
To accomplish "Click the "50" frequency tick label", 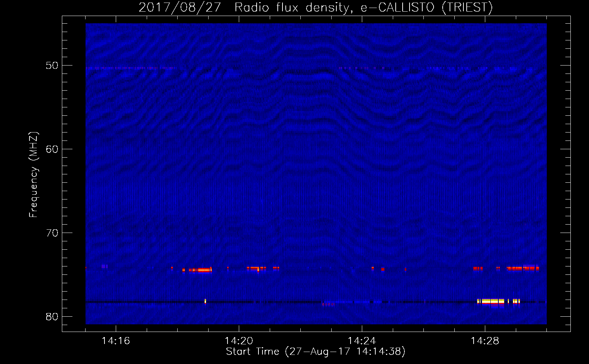I will click(x=52, y=66).
